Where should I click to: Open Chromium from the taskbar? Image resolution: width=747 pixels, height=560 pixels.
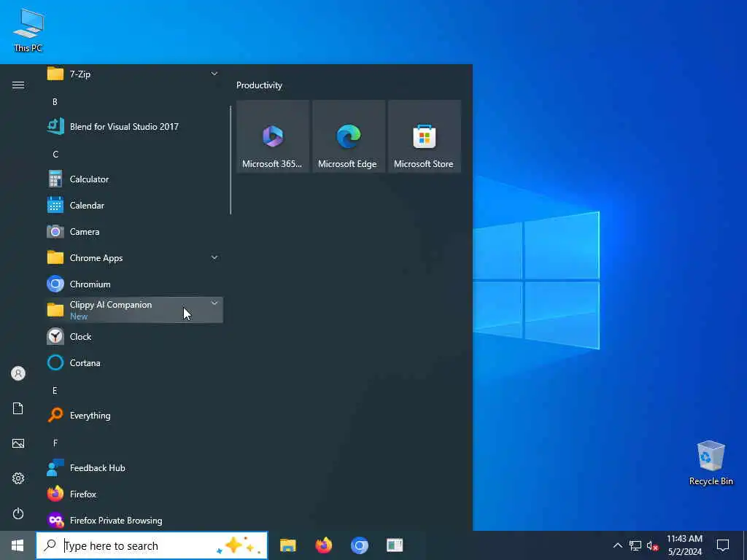359,545
